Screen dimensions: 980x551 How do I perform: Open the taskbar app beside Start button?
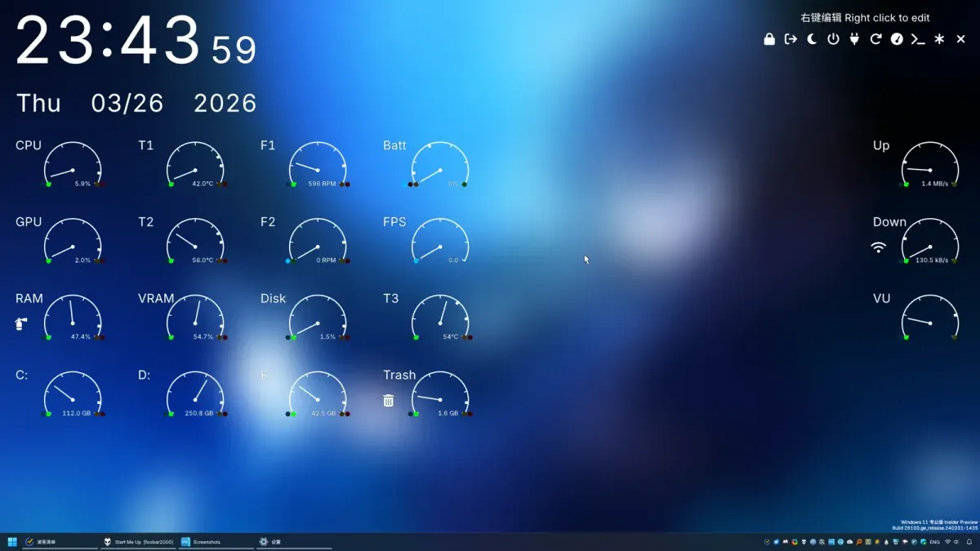[x=60, y=542]
